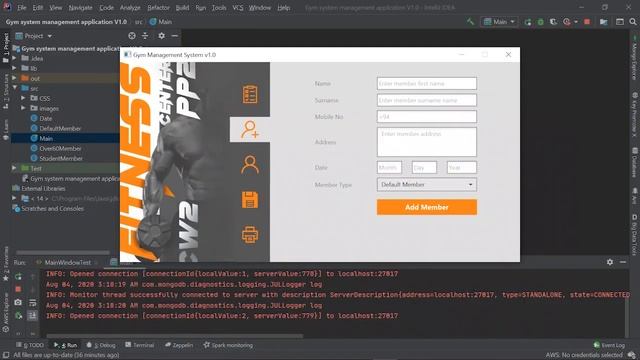Open the File menu

click(x=22, y=8)
